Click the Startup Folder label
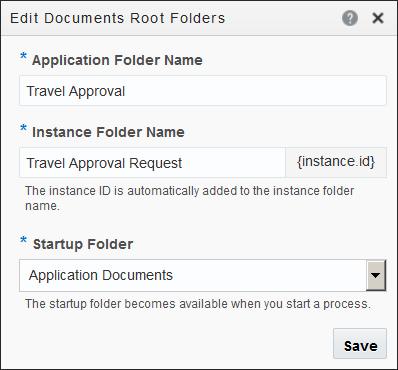This screenshot has width=398, height=370. pos(83,244)
